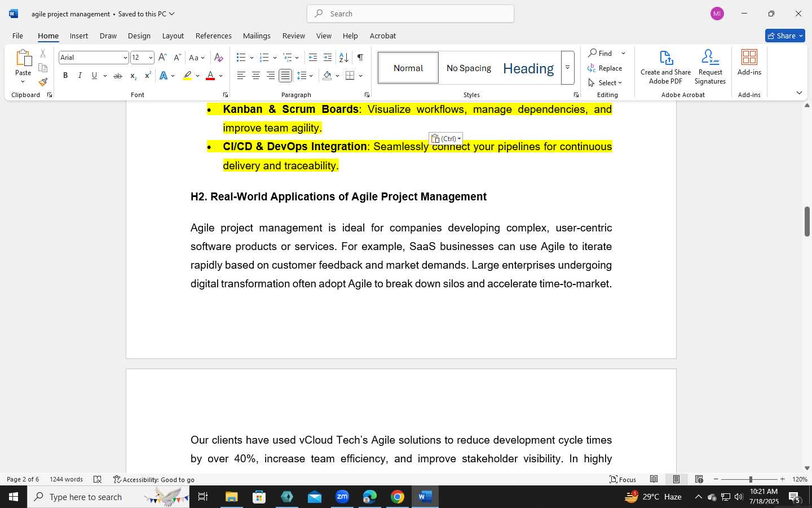Toggle Italic formatting
This screenshot has width=812, height=508.
80,76
